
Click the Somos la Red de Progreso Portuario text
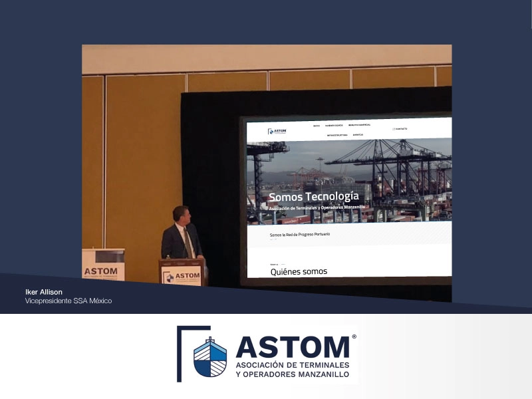point(300,233)
